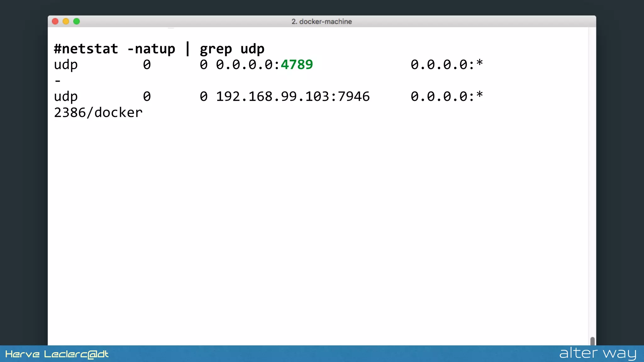The width and height of the screenshot is (644, 362).
Task: Click foreign address 0.0.0.0:* on 7946 row
Action: [x=447, y=96]
